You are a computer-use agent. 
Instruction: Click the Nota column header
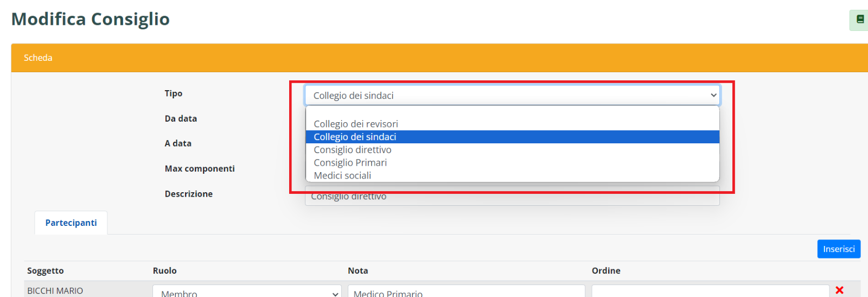358,270
